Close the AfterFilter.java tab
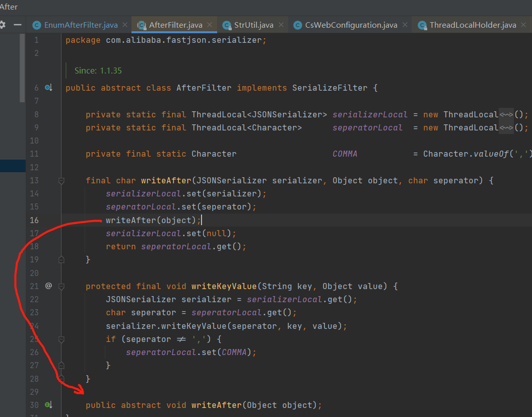Image resolution: width=532 pixels, height=417 pixels. [x=210, y=25]
